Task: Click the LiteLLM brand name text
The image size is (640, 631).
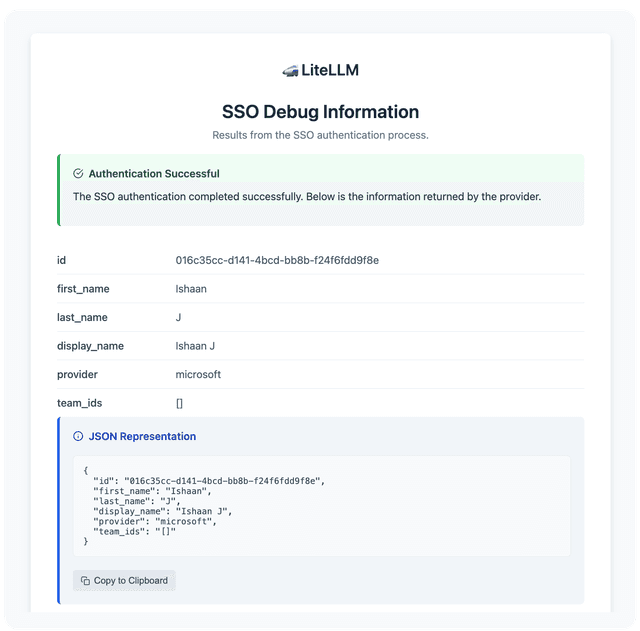Action: pos(330,70)
